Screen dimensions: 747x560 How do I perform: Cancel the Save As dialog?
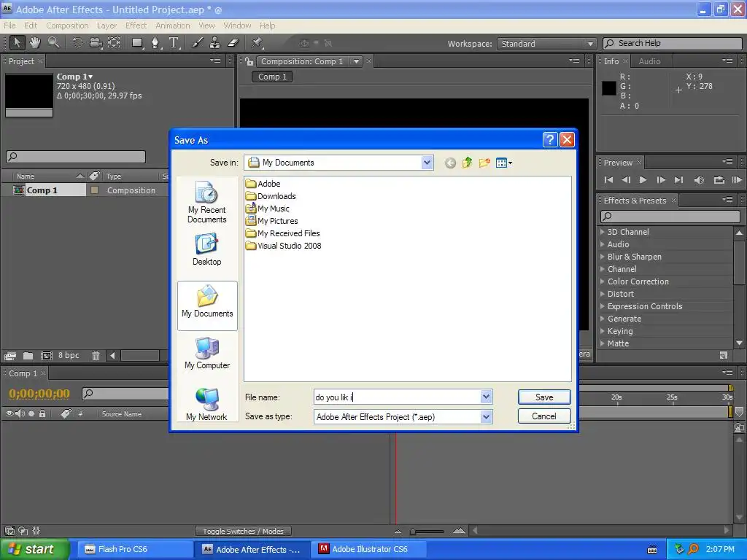click(x=544, y=416)
